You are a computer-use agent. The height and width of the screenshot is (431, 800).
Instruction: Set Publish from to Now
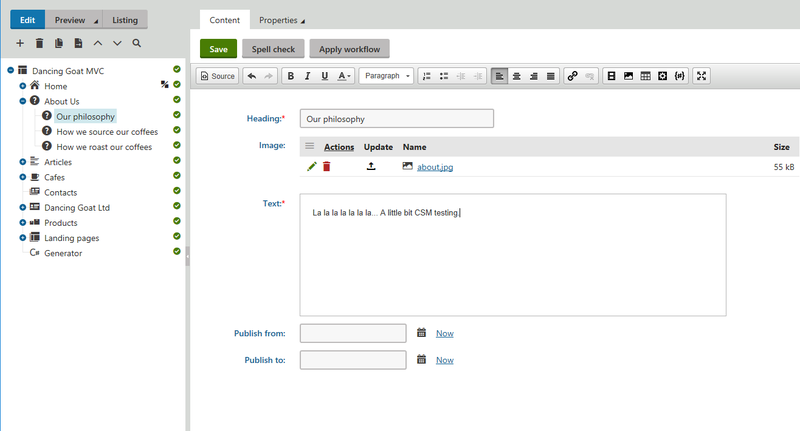pyautogui.click(x=444, y=333)
